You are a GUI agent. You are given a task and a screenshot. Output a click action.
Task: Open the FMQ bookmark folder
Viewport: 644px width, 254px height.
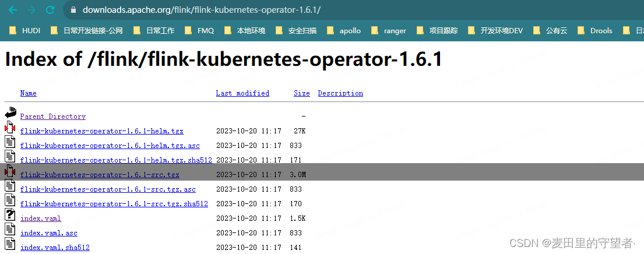[199, 30]
